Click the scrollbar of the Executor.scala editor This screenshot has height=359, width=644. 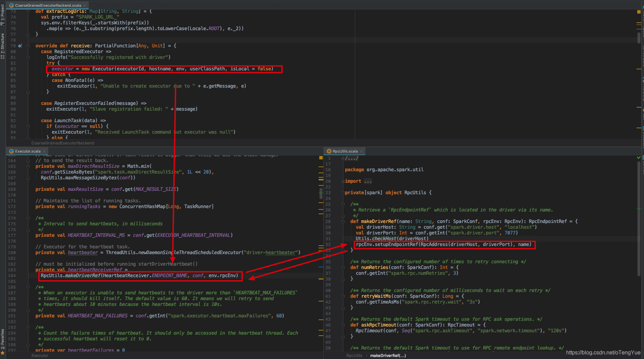(321, 194)
